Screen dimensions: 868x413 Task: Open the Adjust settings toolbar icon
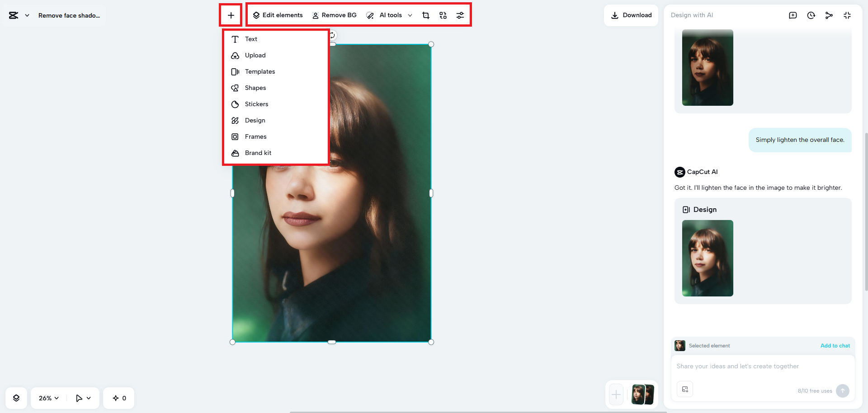(x=460, y=15)
